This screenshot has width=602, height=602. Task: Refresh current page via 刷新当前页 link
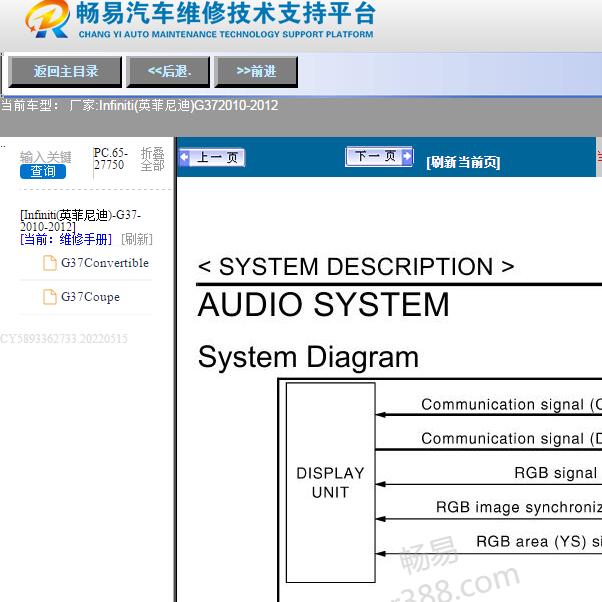point(463,162)
